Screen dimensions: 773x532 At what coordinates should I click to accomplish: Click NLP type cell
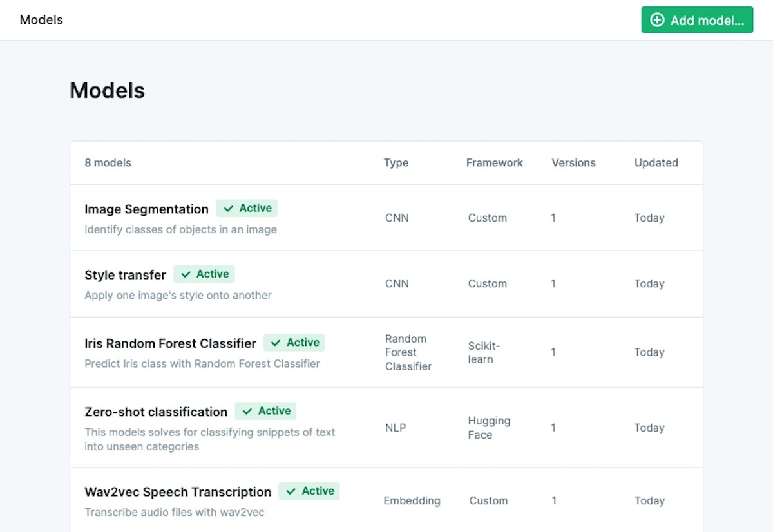[396, 428]
